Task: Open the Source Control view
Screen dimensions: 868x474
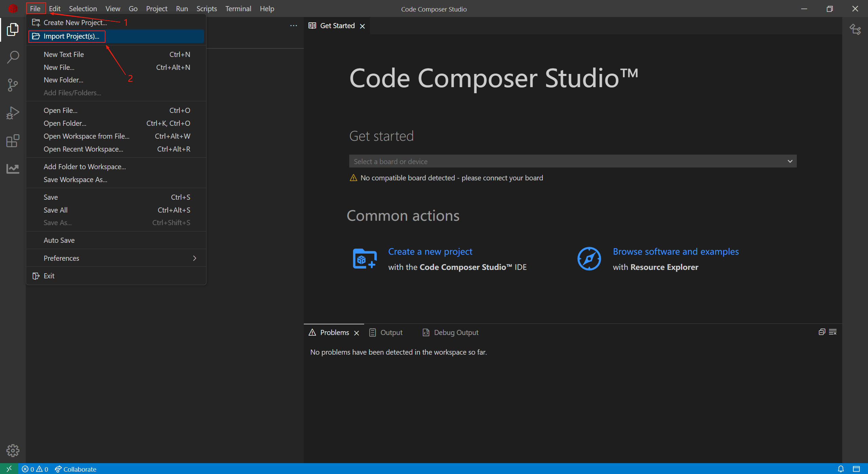Action: pos(13,85)
